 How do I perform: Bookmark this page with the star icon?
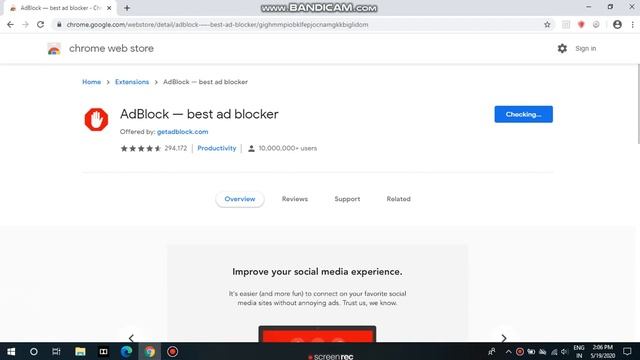coord(547,24)
